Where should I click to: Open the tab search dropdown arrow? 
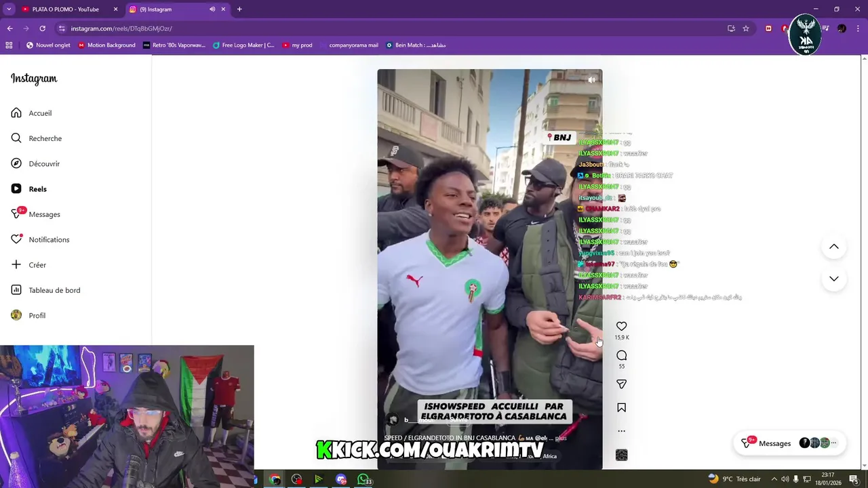point(9,9)
